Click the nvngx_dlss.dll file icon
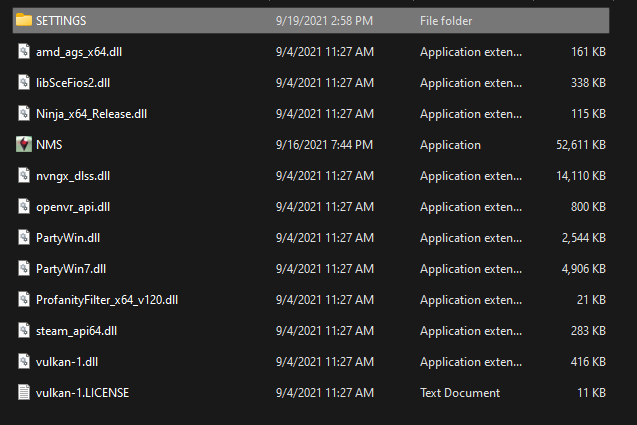Viewport: 637px width, 425px height. [x=24, y=175]
